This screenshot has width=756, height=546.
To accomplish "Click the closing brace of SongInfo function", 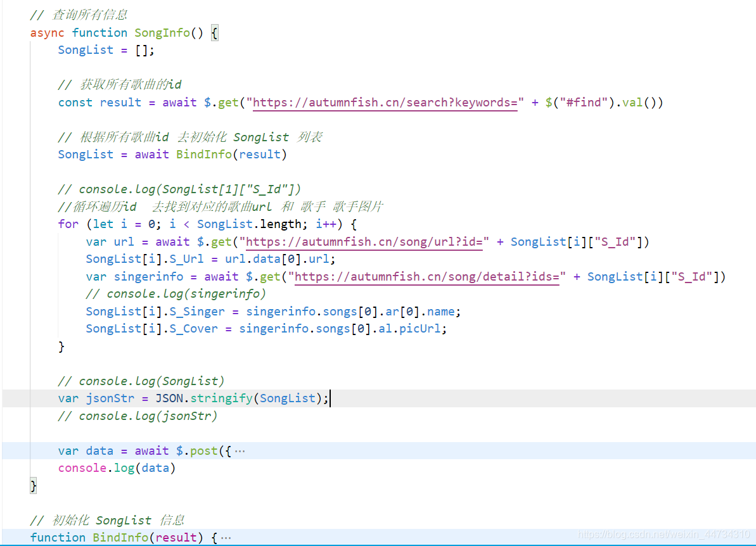I will click(x=33, y=486).
